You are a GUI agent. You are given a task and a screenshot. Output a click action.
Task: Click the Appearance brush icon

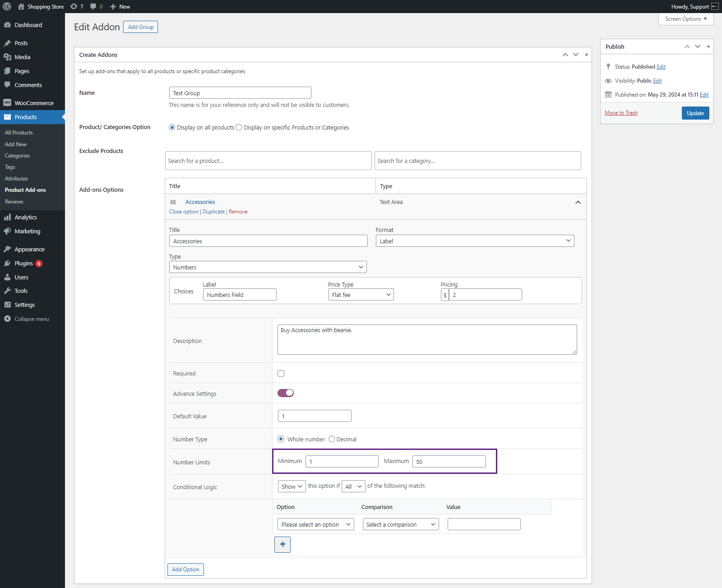[x=7, y=249]
